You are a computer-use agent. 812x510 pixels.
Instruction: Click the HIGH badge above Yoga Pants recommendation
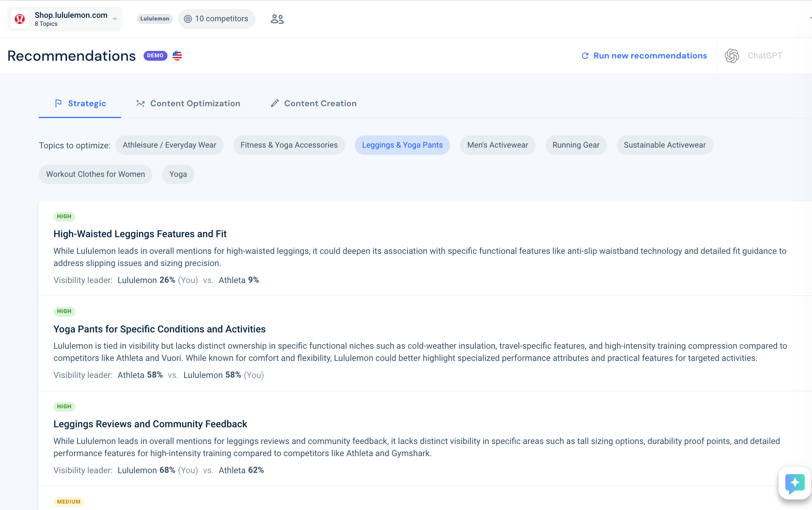point(64,312)
